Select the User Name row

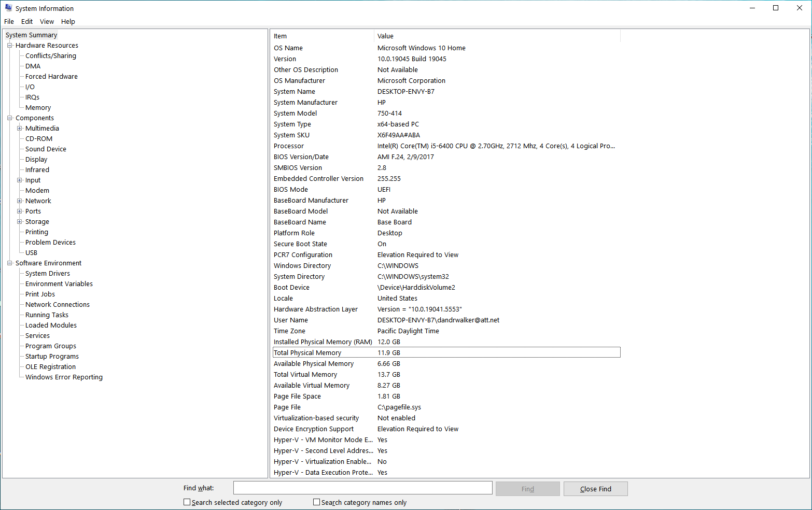point(446,320)
